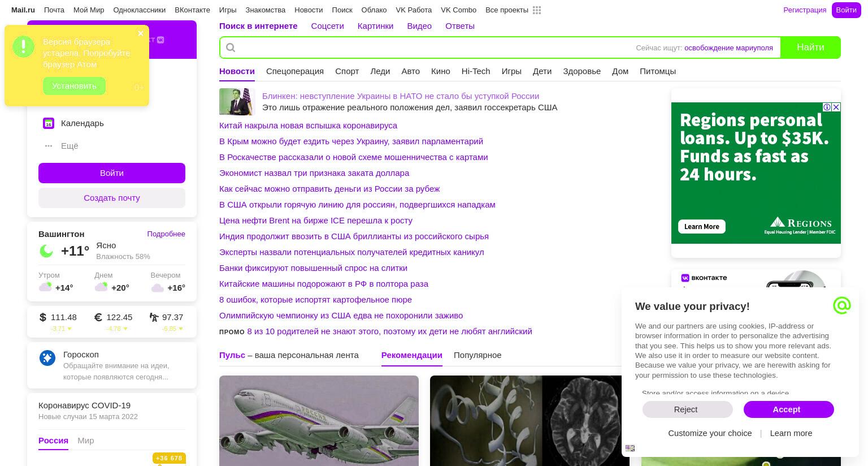The width and height of the screenshot is (868, 466).
Task: Open dollar exchange rate 111.48
Action: coord(58,317)
